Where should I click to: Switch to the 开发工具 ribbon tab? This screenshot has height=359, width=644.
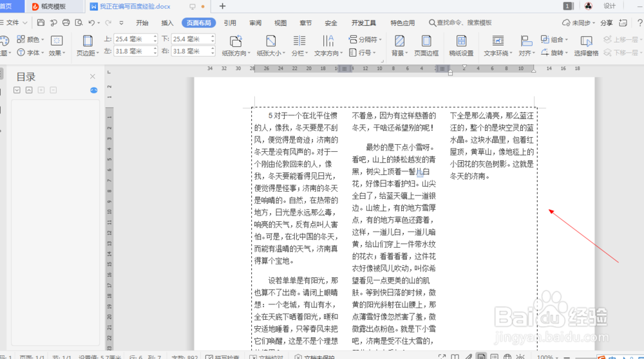(363, 23)
